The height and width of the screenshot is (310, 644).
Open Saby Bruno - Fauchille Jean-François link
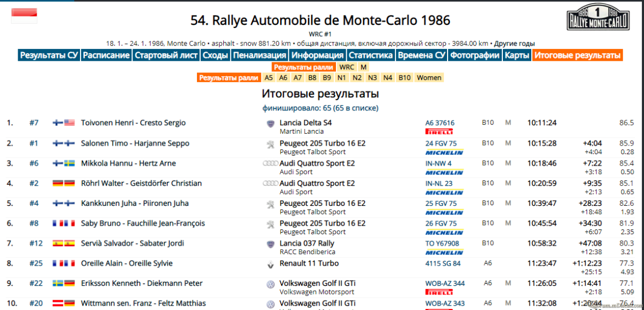point(143,224)
